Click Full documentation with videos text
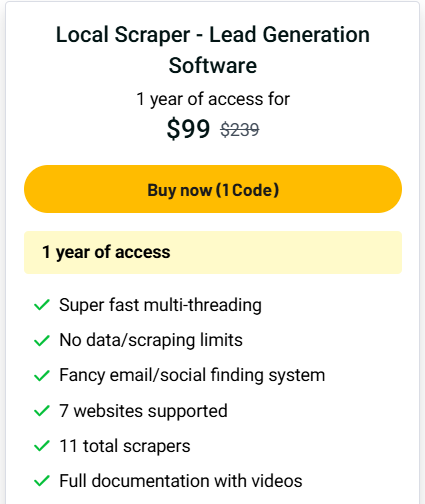Viewport: 425px width, 504px height. tap(181, 481)
